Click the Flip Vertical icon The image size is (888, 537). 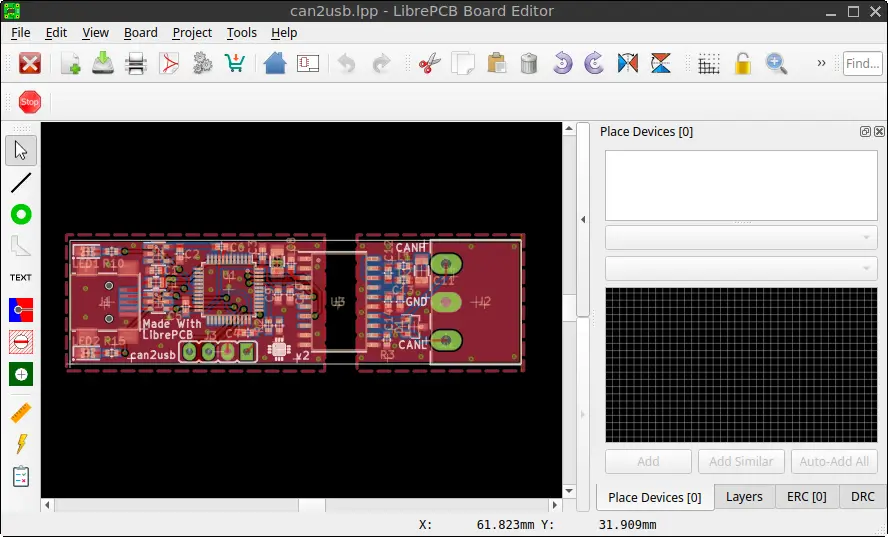pos(660,63)
